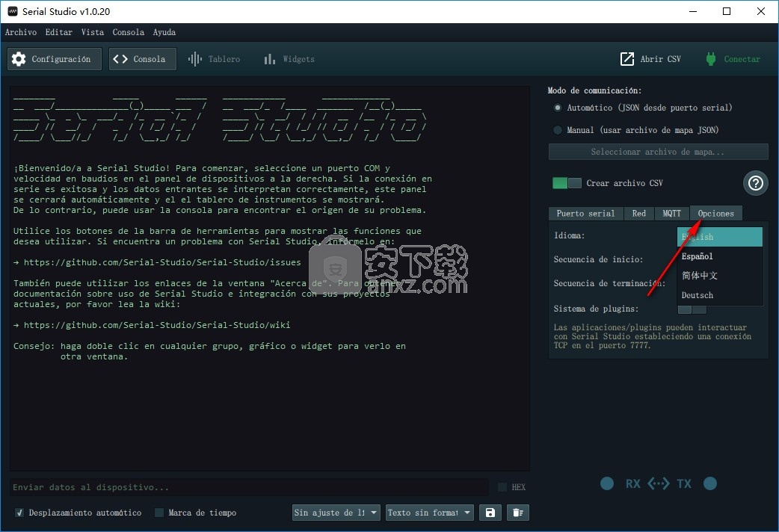Open the Archivo menu
Screen dimensions: 779x532
tap(21, 32)
